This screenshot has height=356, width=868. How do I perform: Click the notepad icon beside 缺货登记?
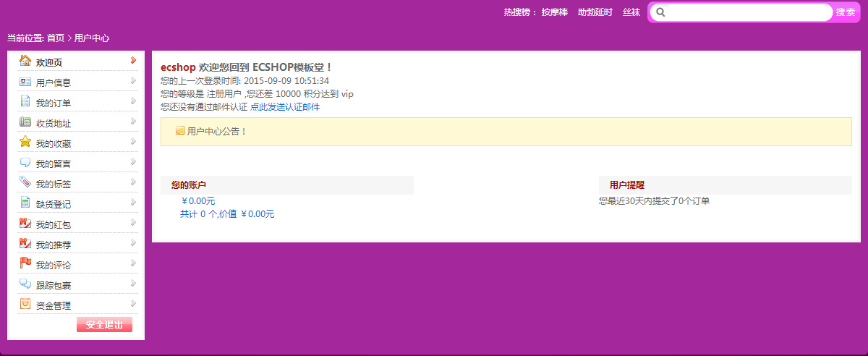pyautogui.click(x=25, y=203)
